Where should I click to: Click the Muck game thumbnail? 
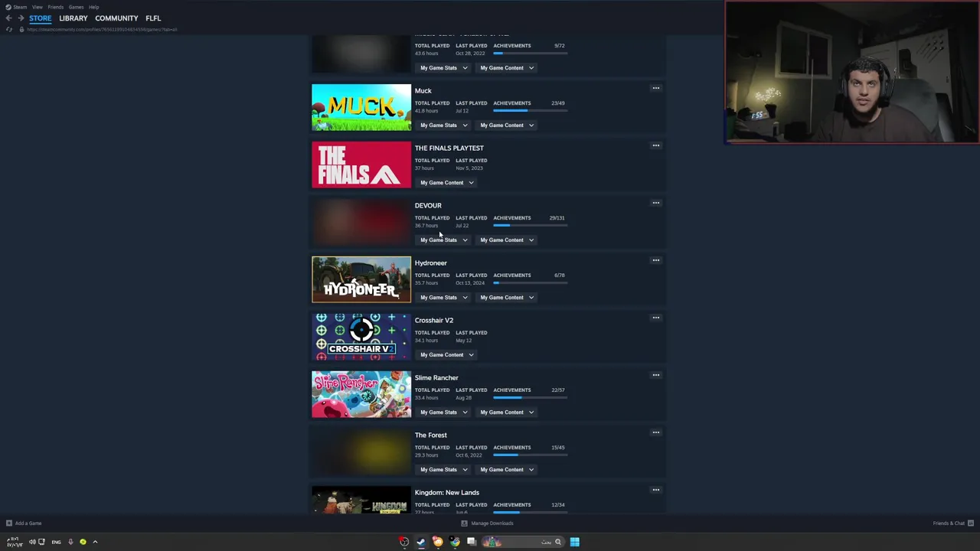click(x=361, y=107)
